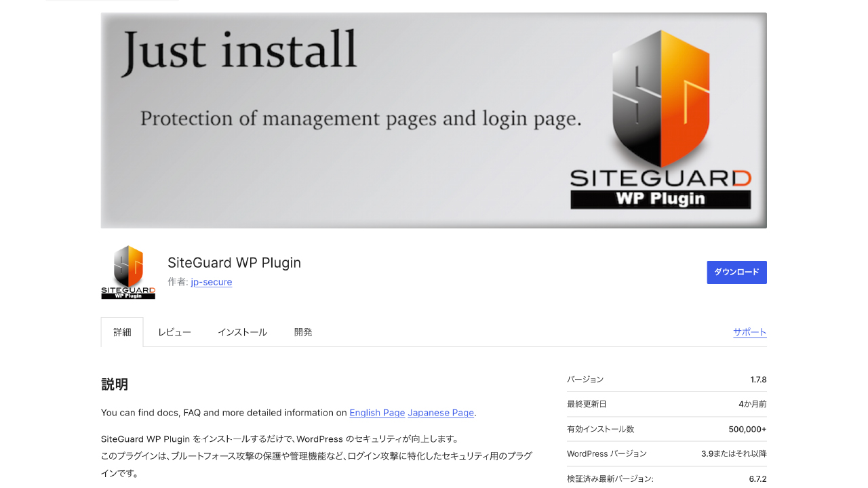Viewport: 868px width, 488px height.
Task: Open the インストール tab
Action: click(x=242, y=332)
